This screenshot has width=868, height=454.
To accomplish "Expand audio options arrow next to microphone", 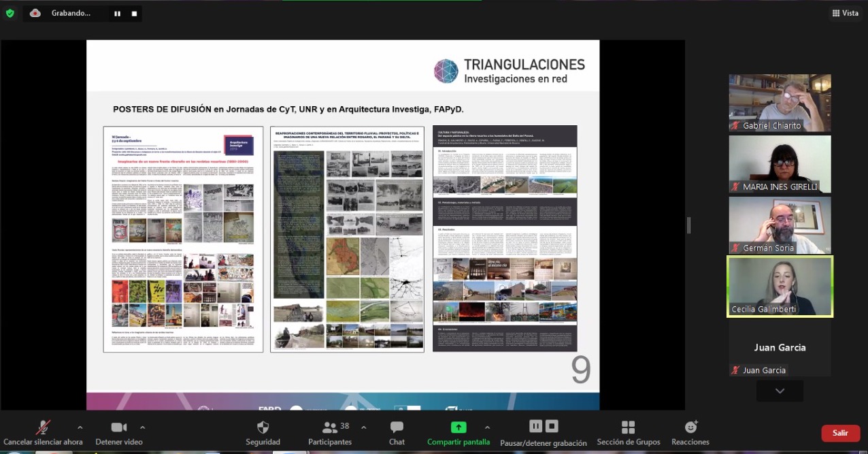I will pos(80,427).
